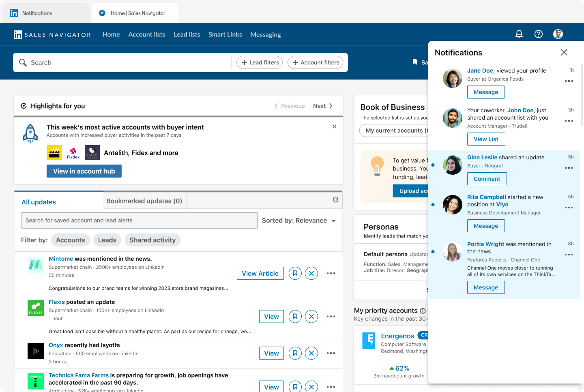
Task: Message Portia Wright from notifications
Action: (x=486, y=287)
